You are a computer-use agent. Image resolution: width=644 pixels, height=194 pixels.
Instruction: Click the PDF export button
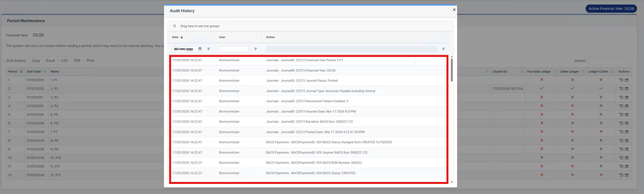tap(77, 61)
